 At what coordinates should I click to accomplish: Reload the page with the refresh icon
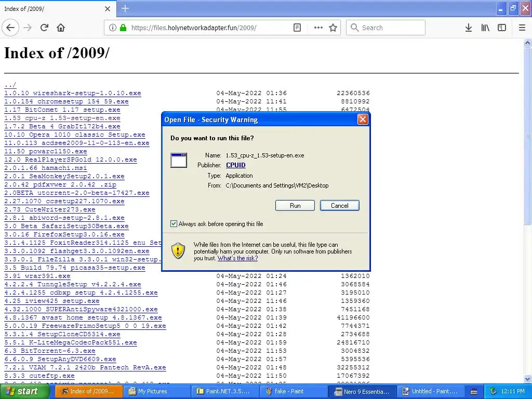44,28
